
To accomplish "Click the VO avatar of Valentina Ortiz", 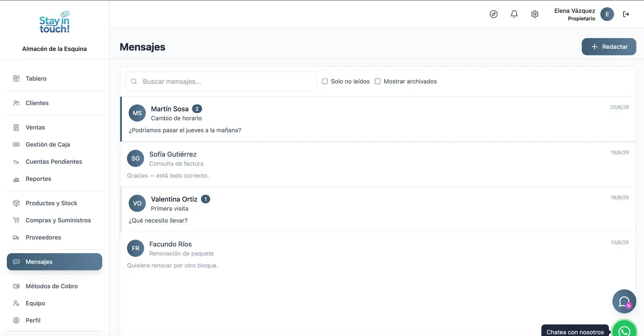I will pos(137,203).
